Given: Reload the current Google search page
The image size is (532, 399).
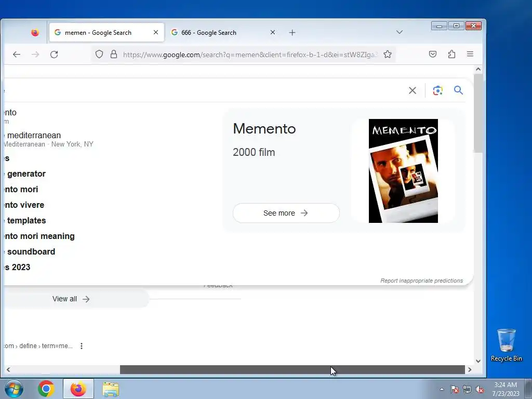Looking at the screenshot, I should pyautogui.click(x=54, y=54).
